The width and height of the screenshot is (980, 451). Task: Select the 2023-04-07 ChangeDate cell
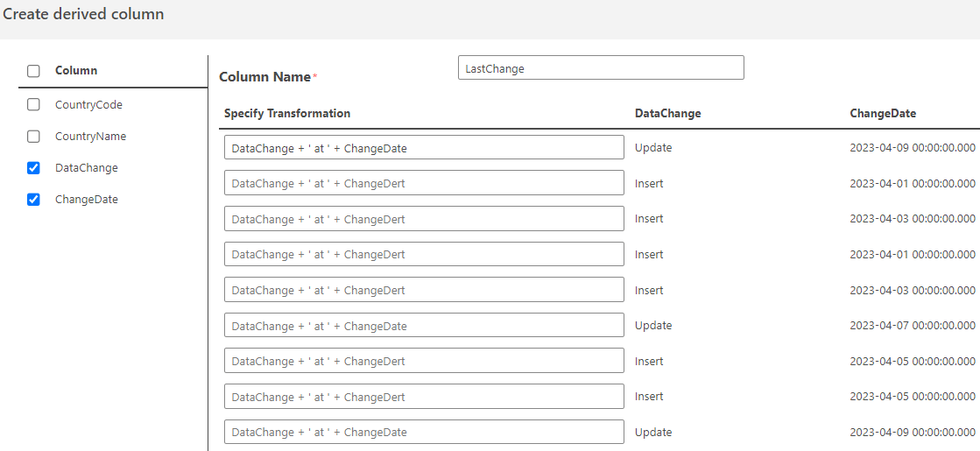tap(912, 326)
